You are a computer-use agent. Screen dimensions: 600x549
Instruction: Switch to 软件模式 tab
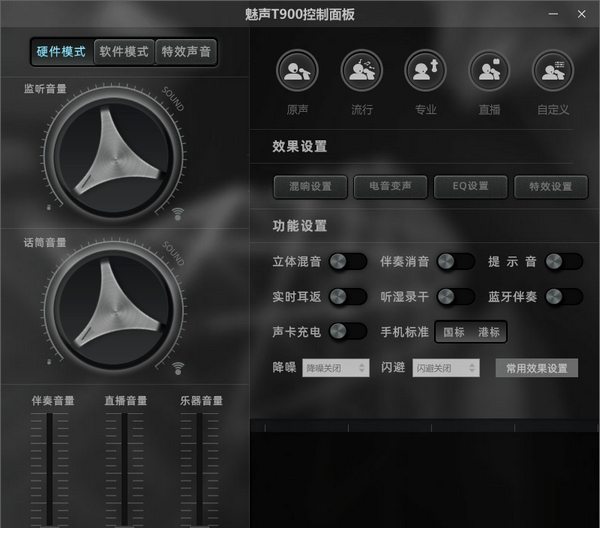[124, 52]
